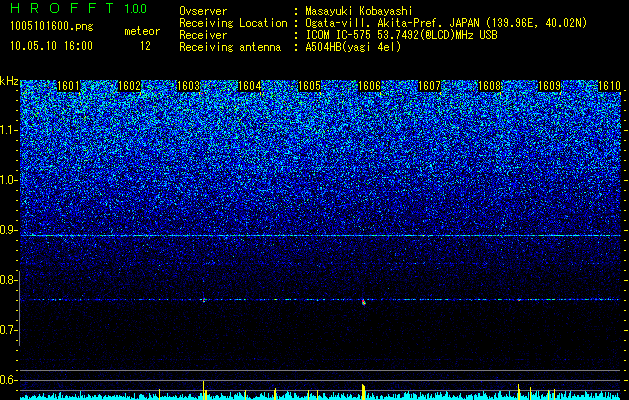This screenshot has height=400, width=629.
Task: Click the meteor echo spot near 1603
Action: (204, 300)
